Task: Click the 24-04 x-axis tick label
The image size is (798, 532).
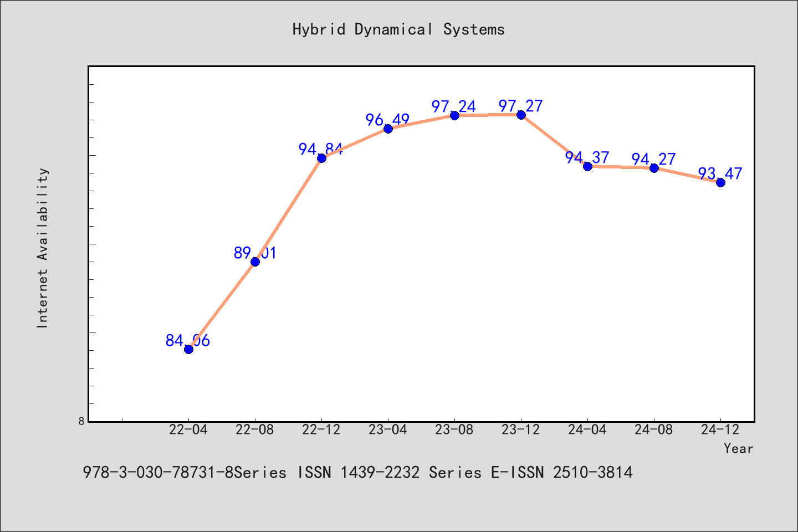Action: pyautogui.click(x=587, y=429)
